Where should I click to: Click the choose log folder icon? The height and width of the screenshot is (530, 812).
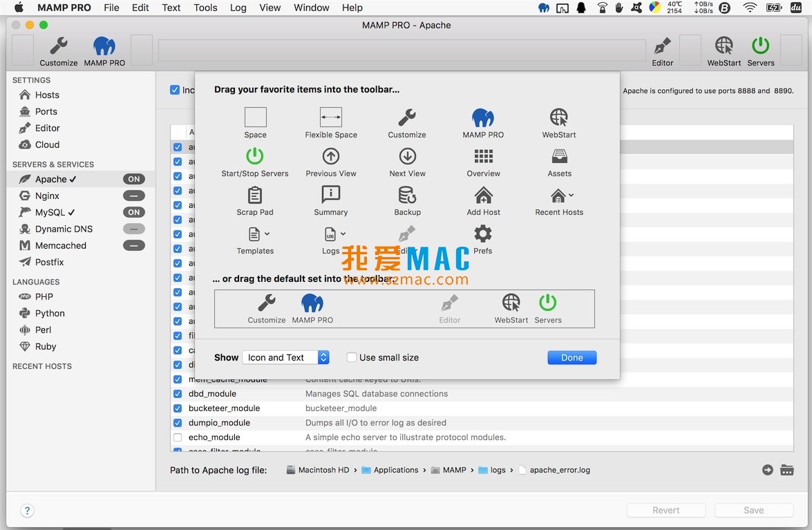787,469
